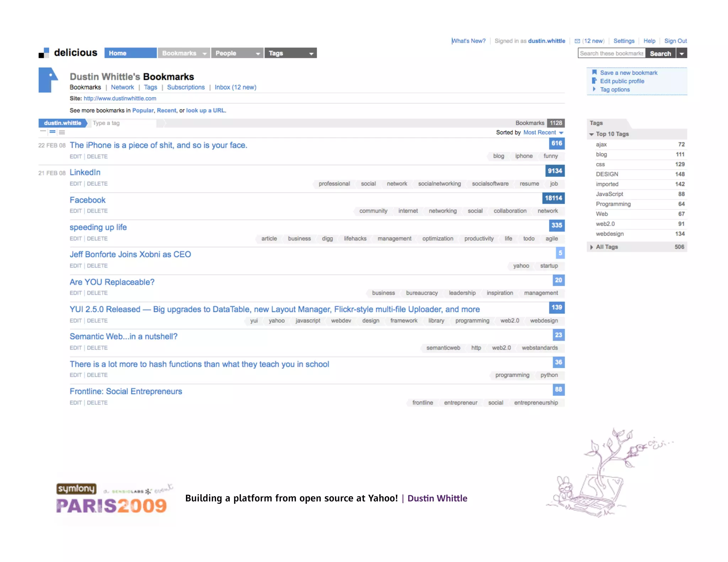
Task: Open the Bookmarks menu dropdown arrow
Action: tap(204, 54)
